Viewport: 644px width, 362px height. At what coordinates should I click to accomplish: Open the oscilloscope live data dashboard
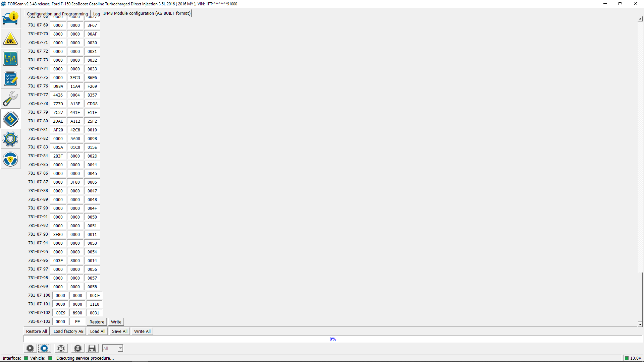coord(10,59)
